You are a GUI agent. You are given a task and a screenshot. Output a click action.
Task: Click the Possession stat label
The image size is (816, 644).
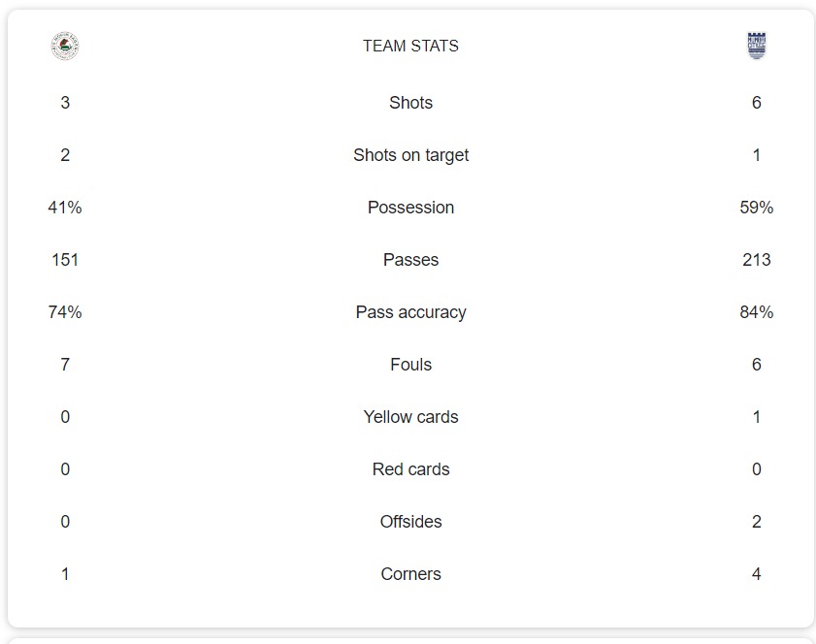coord(410,208)
